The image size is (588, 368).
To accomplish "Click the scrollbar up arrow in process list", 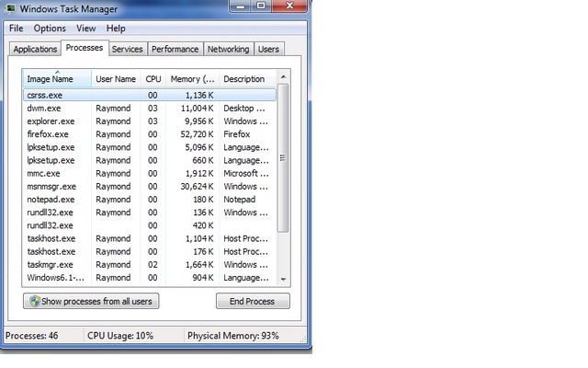I will point(284,77).
